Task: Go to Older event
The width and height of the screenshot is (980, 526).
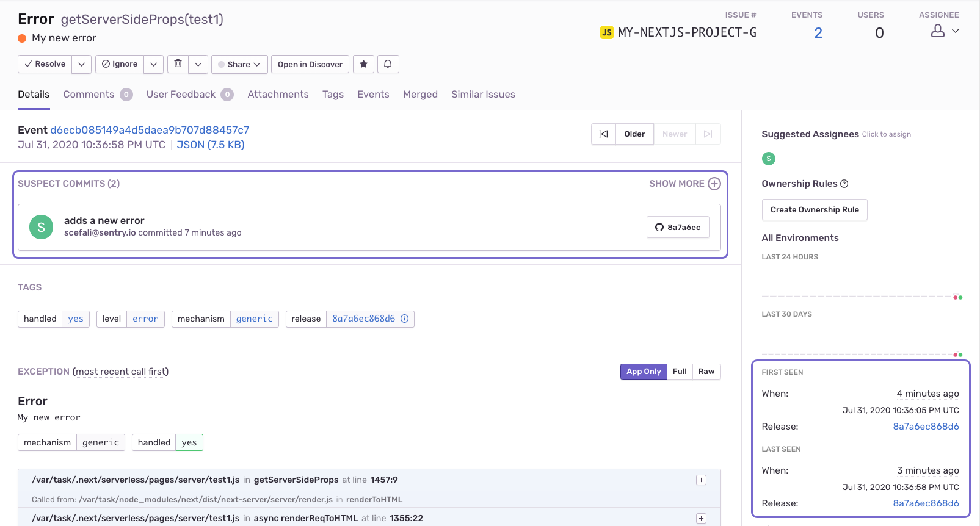Action: coord(634,134)
